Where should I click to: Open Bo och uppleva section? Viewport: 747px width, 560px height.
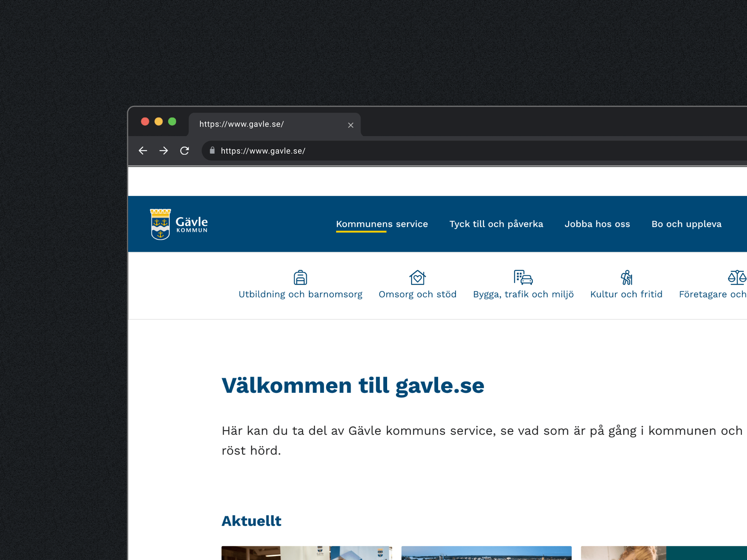[x=686, y=224]
